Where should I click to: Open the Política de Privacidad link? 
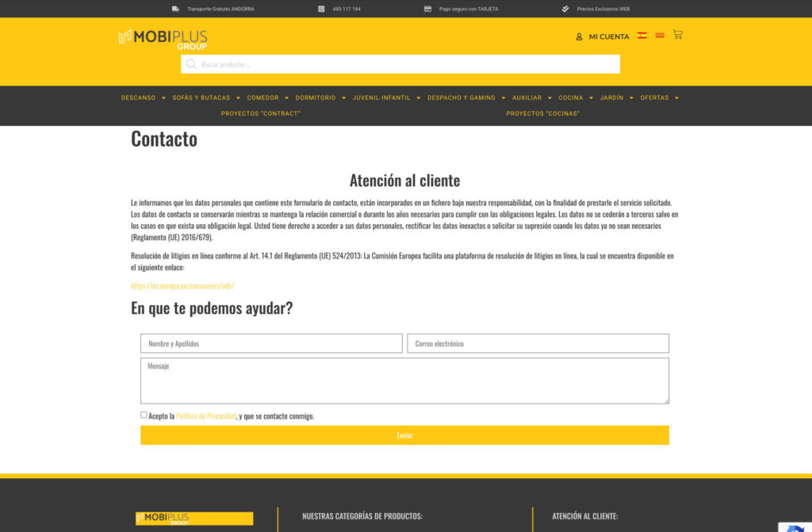pyautogui.click(x=205, y=416)
